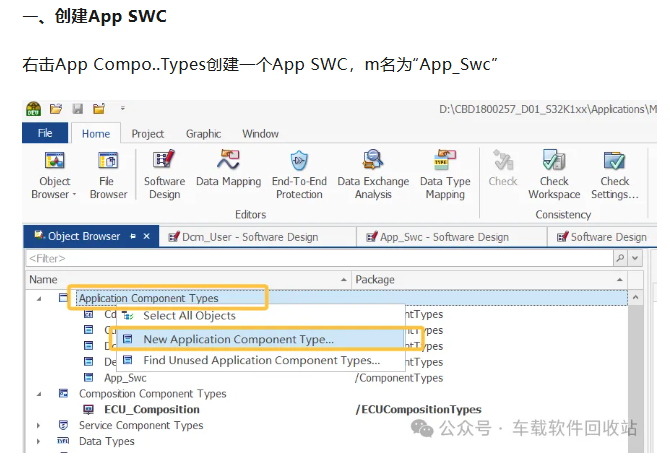Switch to App_Swc - Software Design tab
This screenshot has height=462, width=670.
(x=452, y=237)
